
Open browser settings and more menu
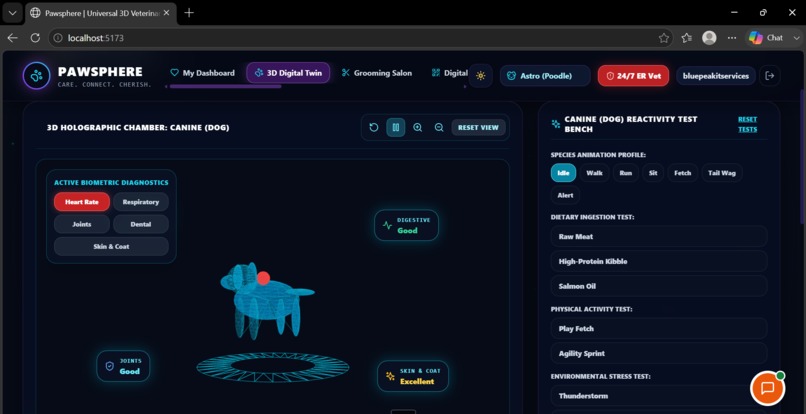(x=732, y=38)
